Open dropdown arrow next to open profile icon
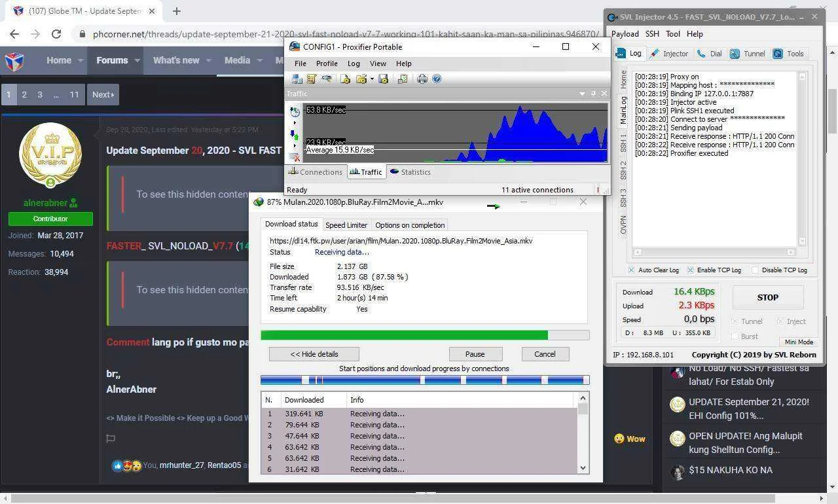 click(371, 79)
